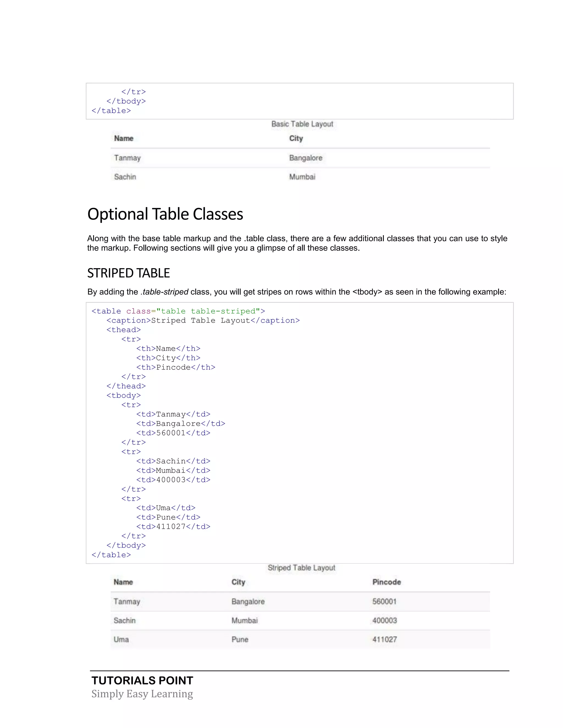Click the "STRIPED TABLE" section heading
The height and width of the screenshot is (728, 563).
128,273
